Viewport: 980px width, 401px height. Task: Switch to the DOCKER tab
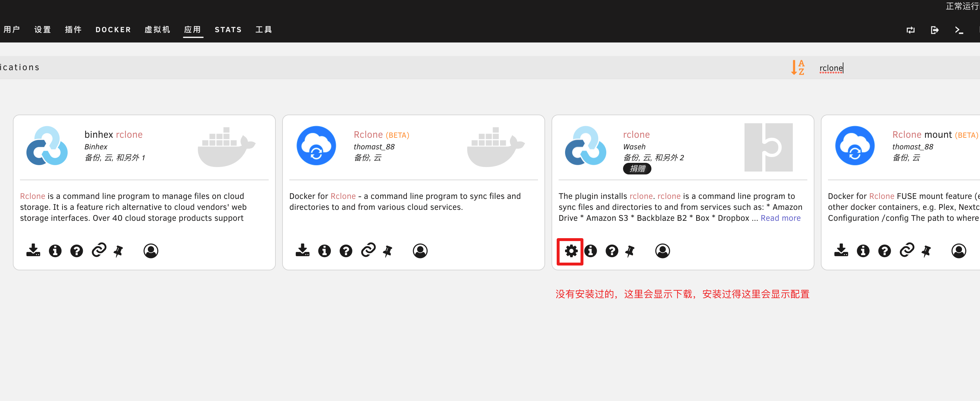[113, 30]
